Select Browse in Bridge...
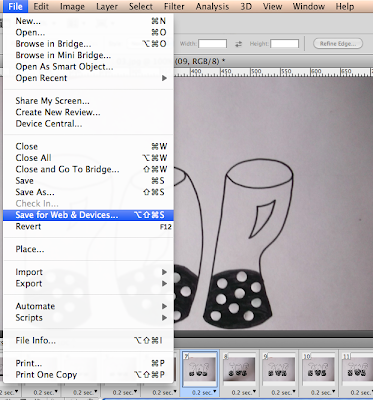Viewport: 373px width, 400px height. click(88, 44)
